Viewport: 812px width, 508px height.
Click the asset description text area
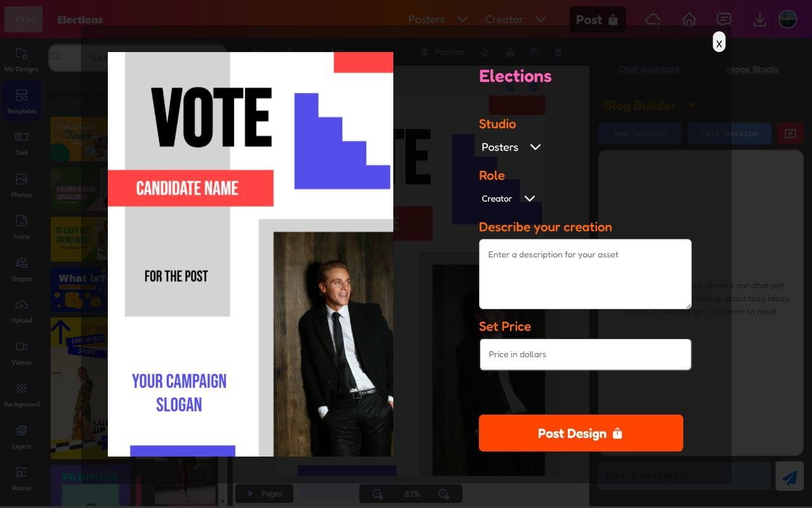(585, 274)
